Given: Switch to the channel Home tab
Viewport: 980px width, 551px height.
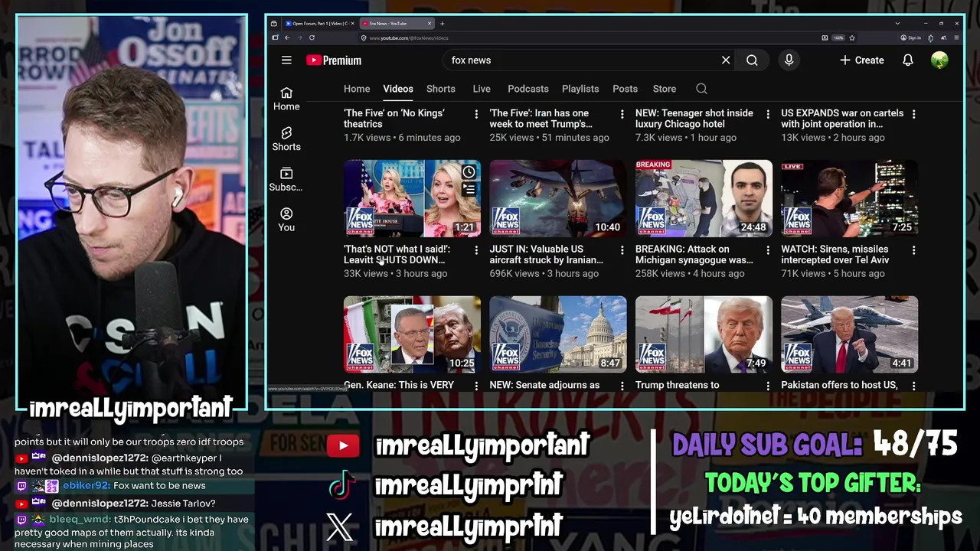Looking at the screenshot, I should 357,89.
